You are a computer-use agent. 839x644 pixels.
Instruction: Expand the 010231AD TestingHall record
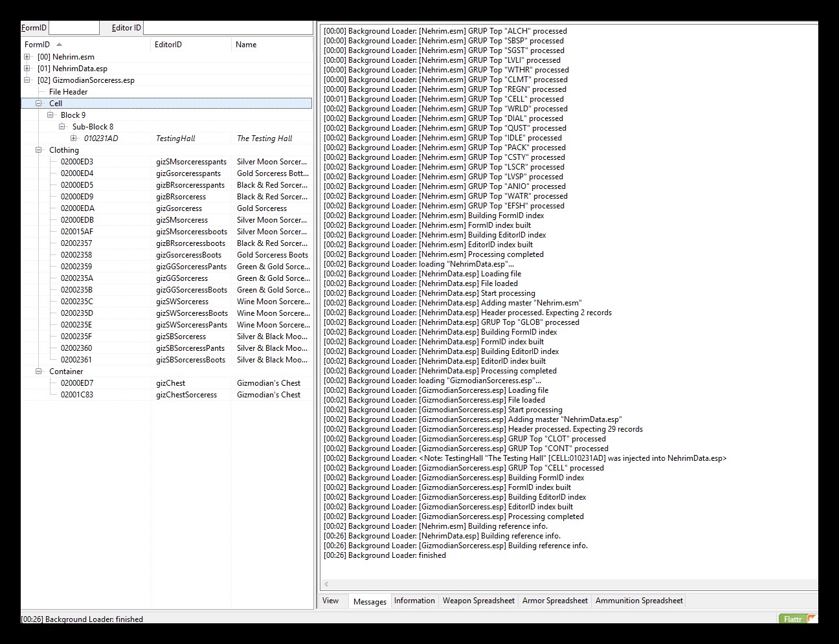pyautogui.click(x=74, y=139)
